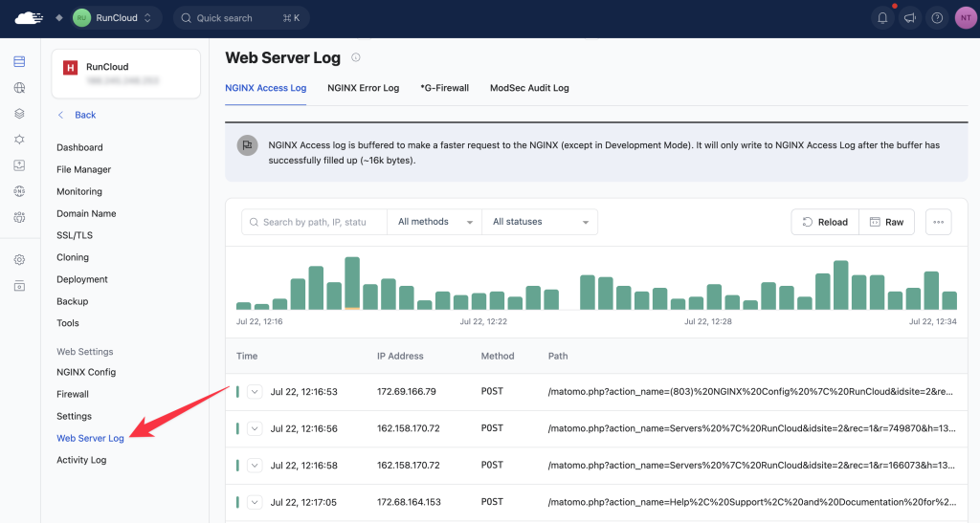Click the info icon beside Web Server Log
980x523 pixels.
(356, 57)
